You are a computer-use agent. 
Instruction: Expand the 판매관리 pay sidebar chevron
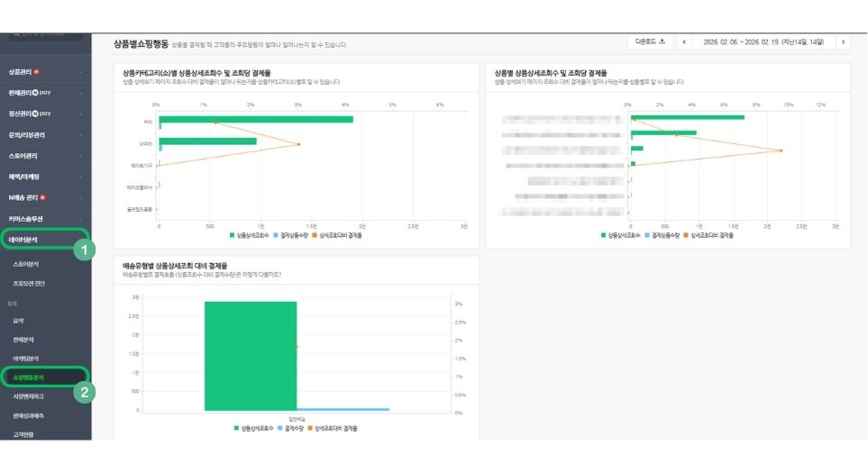click(81, 93)
